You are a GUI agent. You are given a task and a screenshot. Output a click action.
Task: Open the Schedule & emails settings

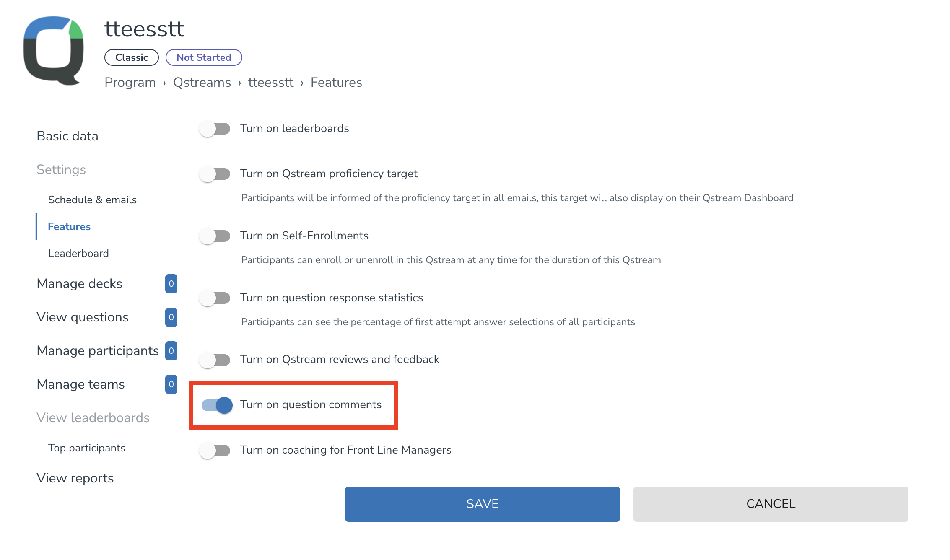92,200
